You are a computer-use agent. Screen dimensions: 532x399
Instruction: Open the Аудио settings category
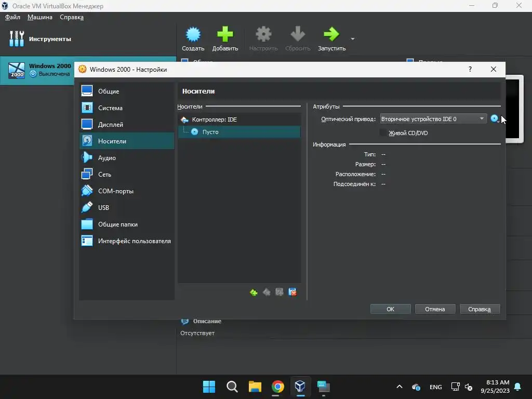127,158
